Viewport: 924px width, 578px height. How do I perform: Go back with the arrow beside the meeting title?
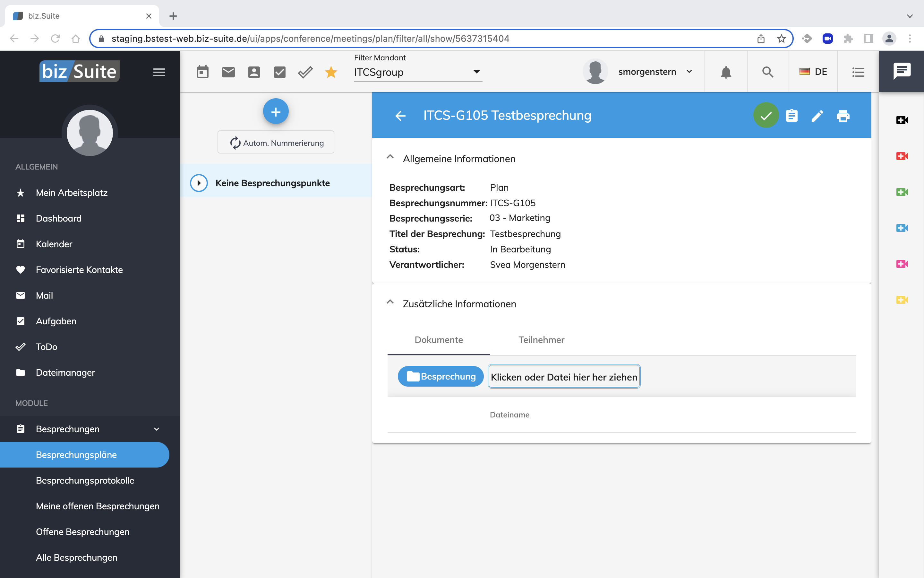click(400, 116)
